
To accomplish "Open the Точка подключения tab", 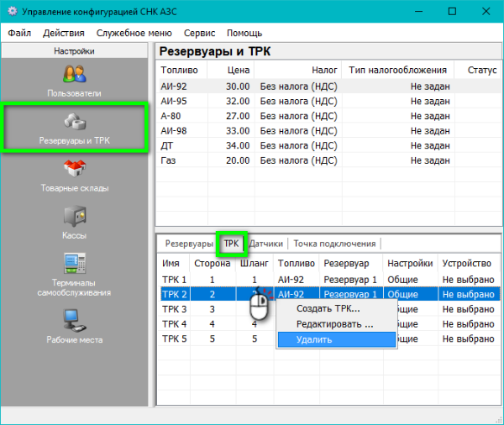I will click(x=334, y=244).
